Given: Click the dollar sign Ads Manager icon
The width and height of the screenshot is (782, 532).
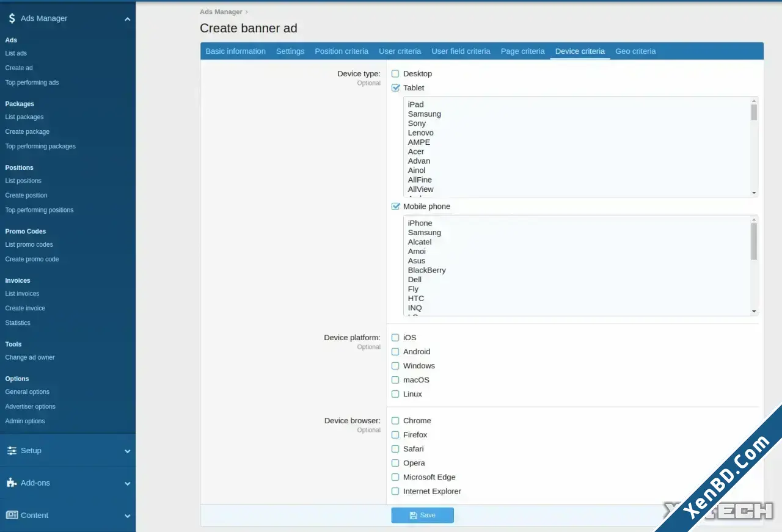Looking at the screenshot, I should 12,18.
